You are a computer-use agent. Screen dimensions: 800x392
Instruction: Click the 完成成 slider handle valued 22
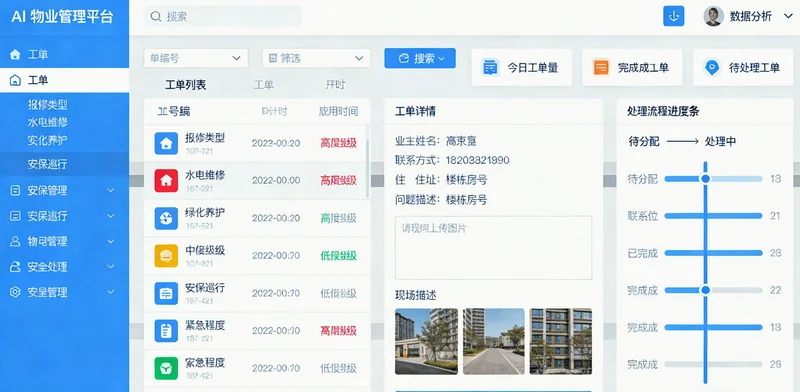(x=705, y=290)
